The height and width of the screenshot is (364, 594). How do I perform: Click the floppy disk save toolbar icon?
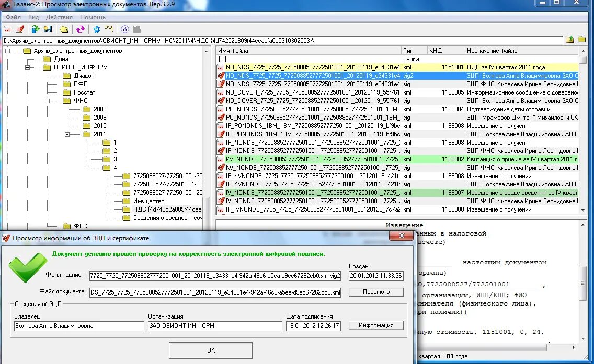[48, 29]
